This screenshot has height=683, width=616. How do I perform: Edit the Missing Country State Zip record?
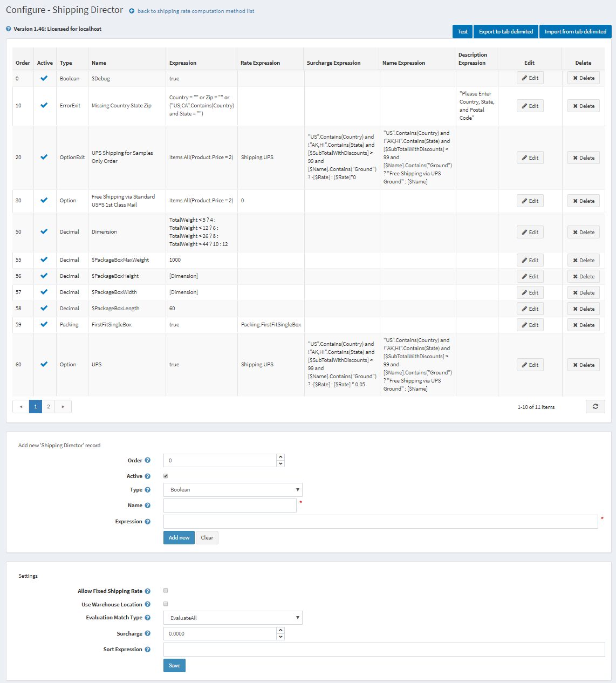530,106
